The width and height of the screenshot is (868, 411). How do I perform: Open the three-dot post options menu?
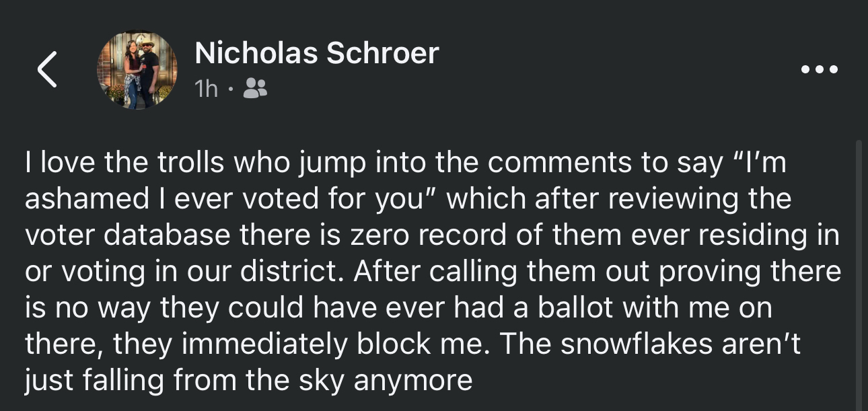click(x=819, y=69)
